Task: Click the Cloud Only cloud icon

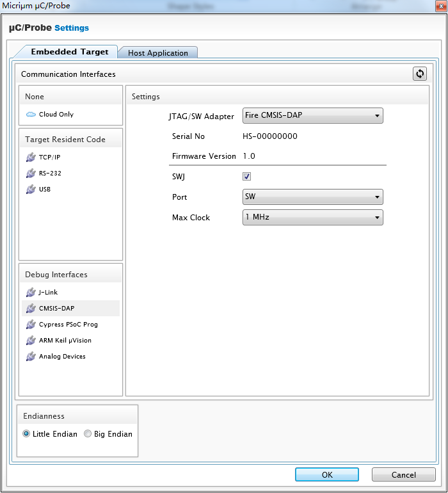Action: (x=31, y=115)
